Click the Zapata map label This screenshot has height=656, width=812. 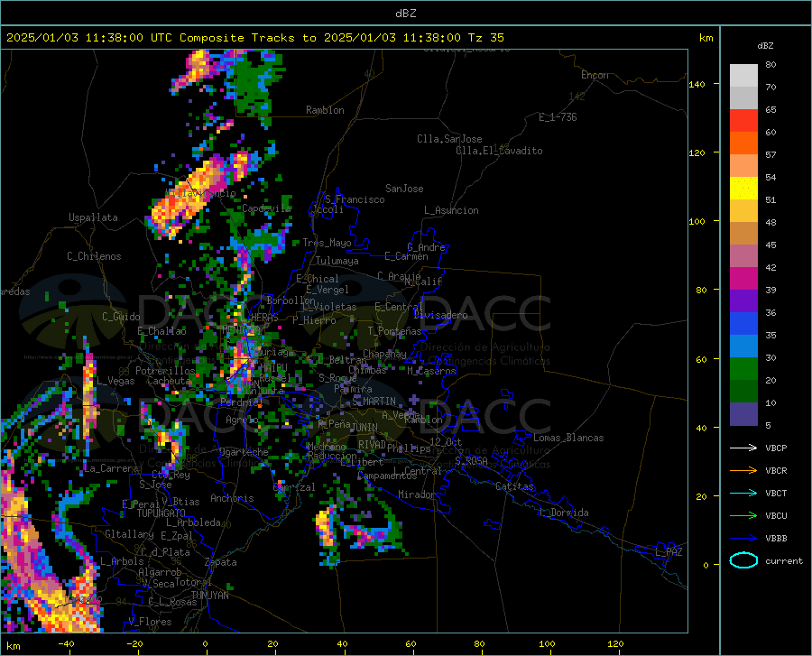click(x=221, y=562)
